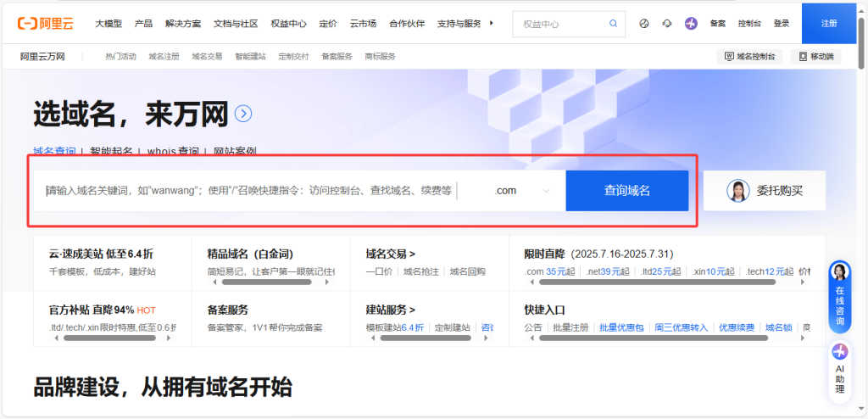Click the domain keyword input field
Viewport: 868px width, 419px height.
click(x=248, y=191)
